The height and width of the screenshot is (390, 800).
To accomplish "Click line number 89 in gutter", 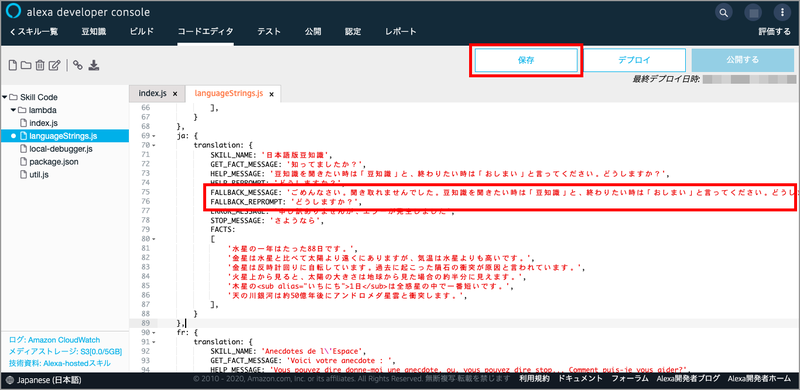I will tap(145, 323).
